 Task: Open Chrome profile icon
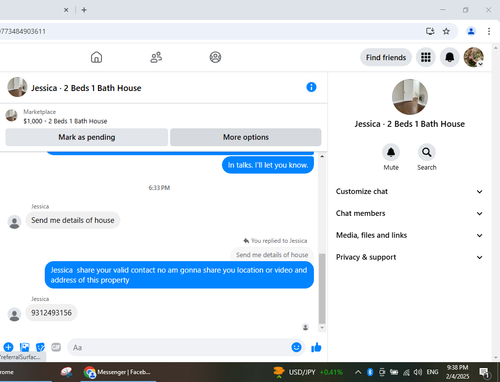click(471, 31)
